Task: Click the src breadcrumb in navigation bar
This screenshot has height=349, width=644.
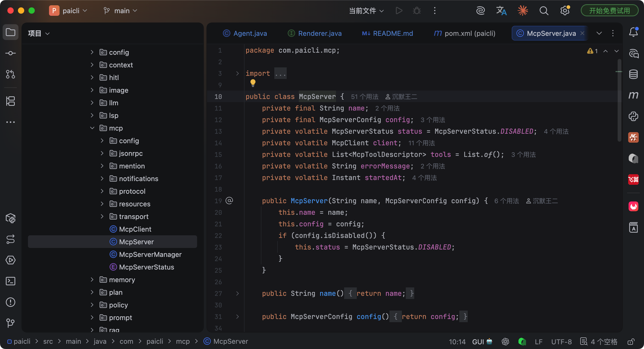Action: point(48,341)
